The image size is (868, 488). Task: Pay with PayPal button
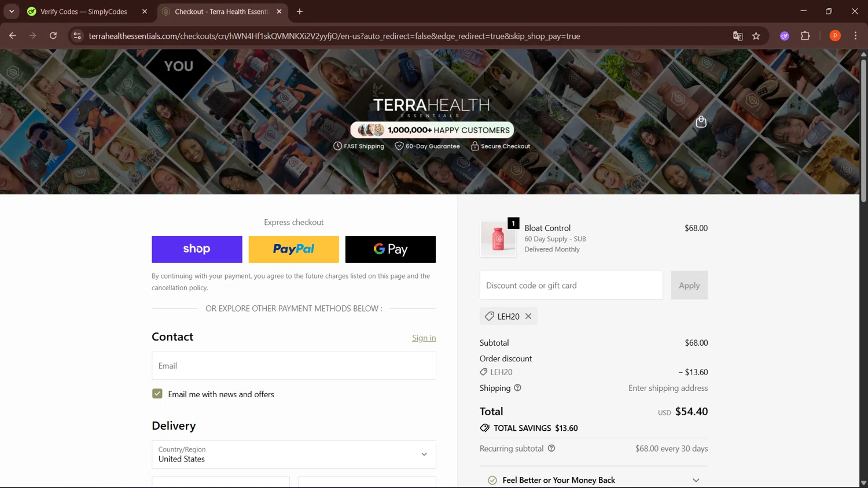click(x=294, y=249)
